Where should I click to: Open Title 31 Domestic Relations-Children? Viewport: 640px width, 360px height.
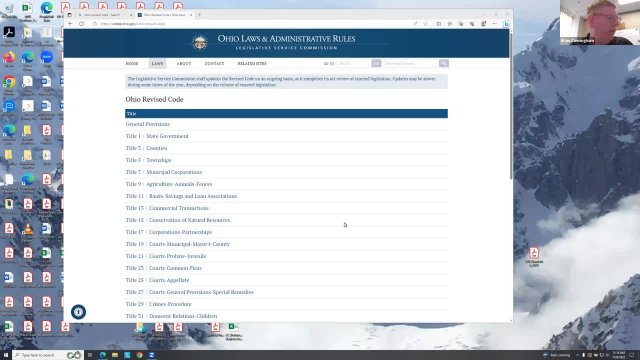point(171,316)
